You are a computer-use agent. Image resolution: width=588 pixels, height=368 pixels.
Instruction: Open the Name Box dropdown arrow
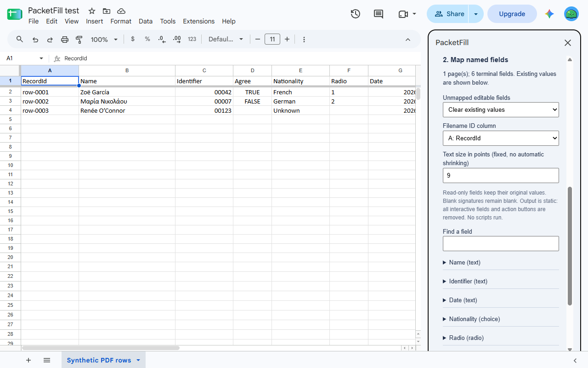pos(41,58)
